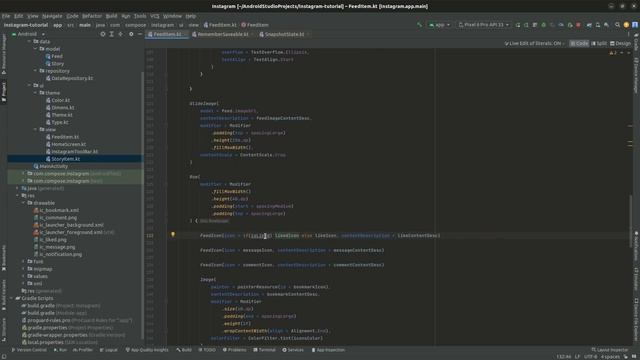Open the Layout Inspector tool window
This screenshot has height=360, width=640.
[x=611, y=350]
